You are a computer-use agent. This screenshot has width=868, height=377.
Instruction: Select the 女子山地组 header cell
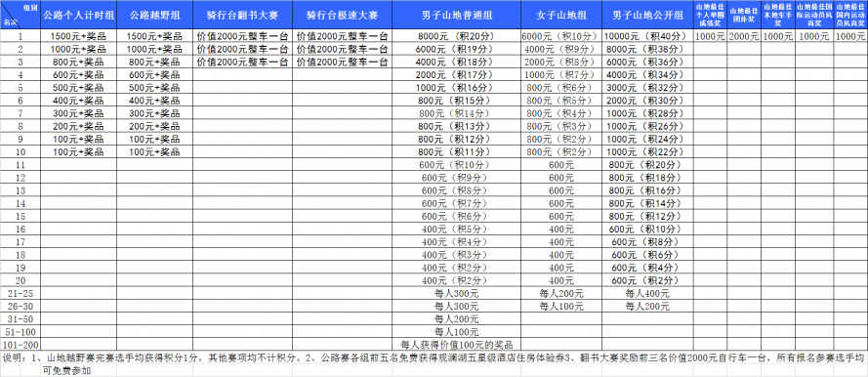pyautogui.click(x=560, y=16)
